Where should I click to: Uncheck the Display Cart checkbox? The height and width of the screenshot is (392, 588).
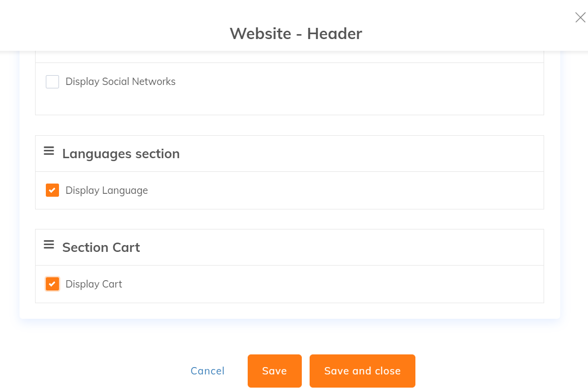(52, 284)
